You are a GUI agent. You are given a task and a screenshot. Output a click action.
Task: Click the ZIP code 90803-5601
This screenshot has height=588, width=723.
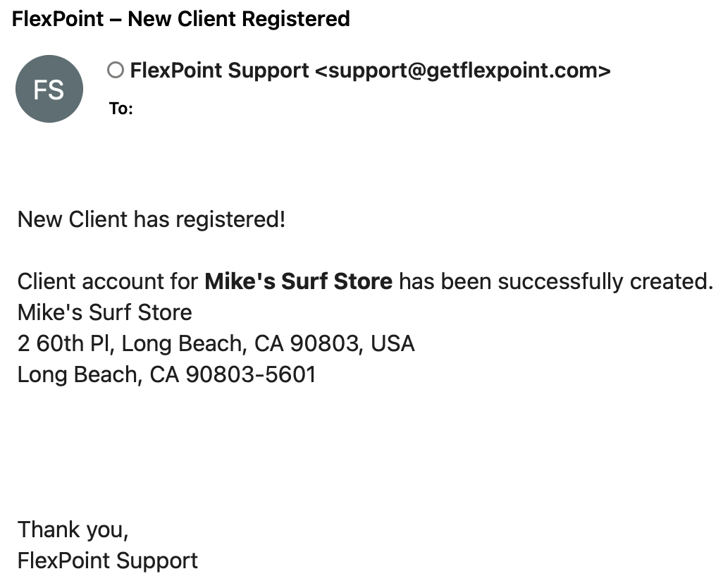[250, 374]
